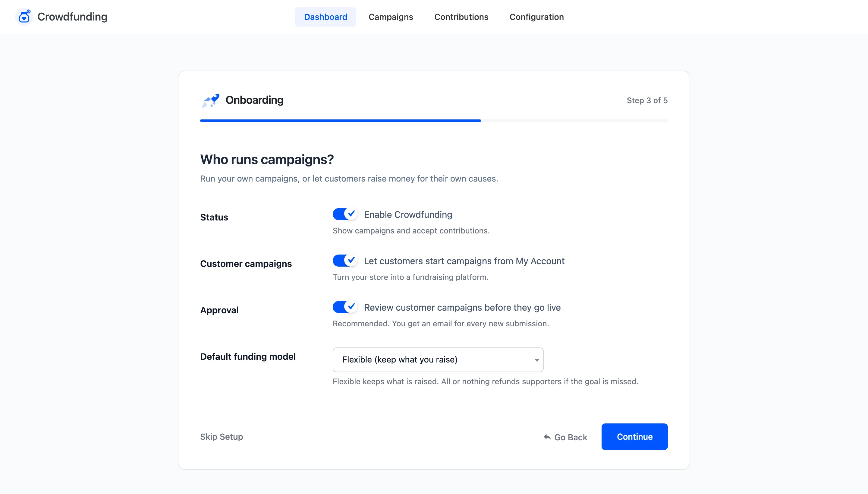Switch to the Campaigns tab
Screen dimensions: 868x494
pos(391,17)
